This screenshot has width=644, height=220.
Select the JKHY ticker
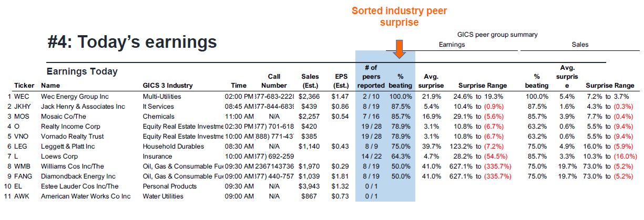pos(23,107)
